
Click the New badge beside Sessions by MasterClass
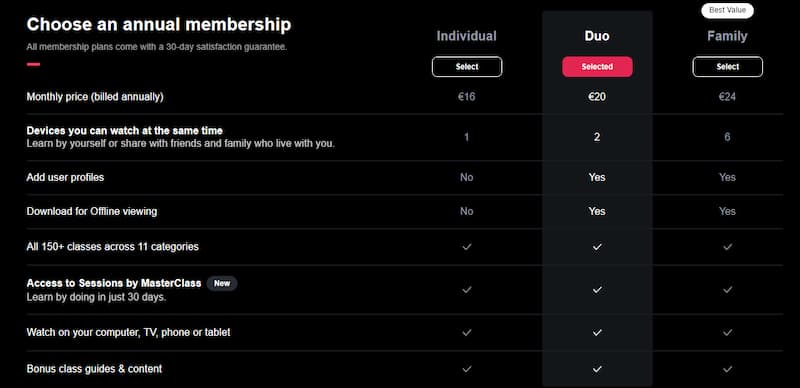click(x=222, y=283)
